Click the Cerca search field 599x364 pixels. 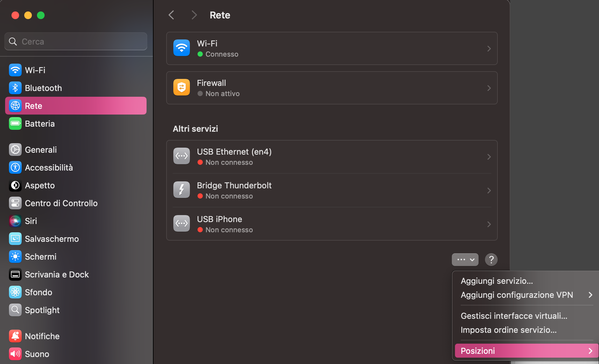pyautogui.click(x=76, y=41)
